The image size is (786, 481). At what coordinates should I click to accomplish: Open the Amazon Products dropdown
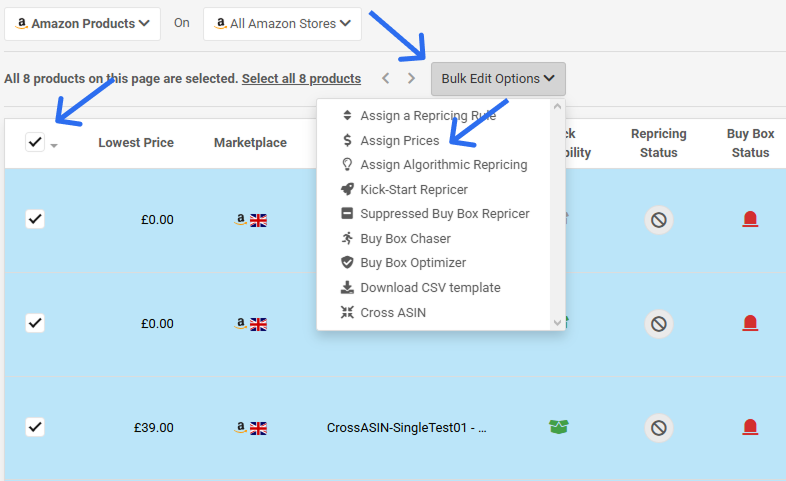click(x=82, y=24)
